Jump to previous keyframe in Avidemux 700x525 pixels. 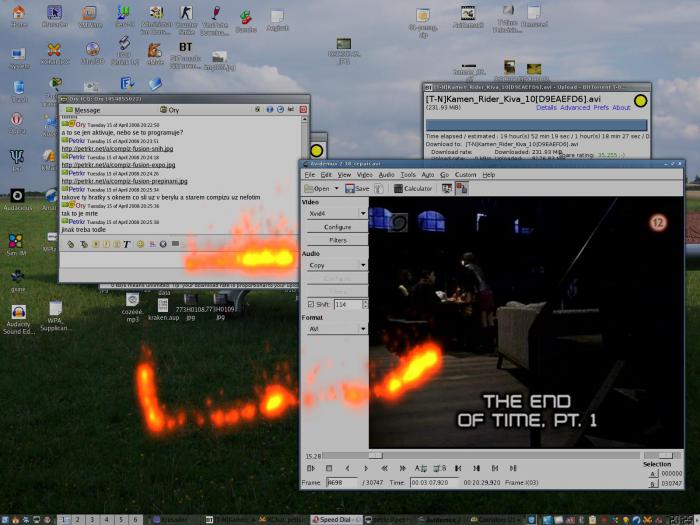pyautogui.click(x=384, y=468)
